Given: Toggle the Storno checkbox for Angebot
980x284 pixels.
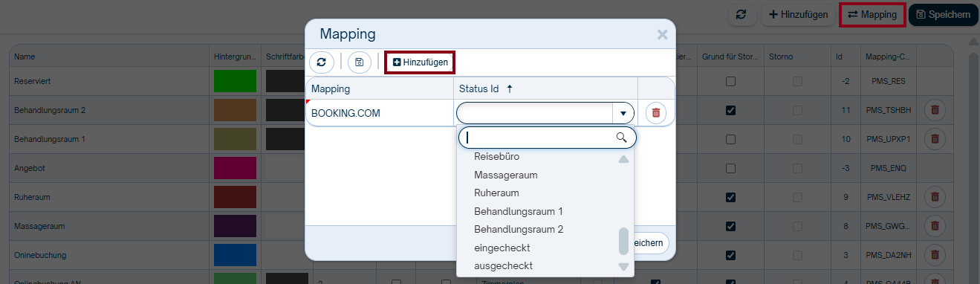Looking at the screenshot, I should 797,168.
